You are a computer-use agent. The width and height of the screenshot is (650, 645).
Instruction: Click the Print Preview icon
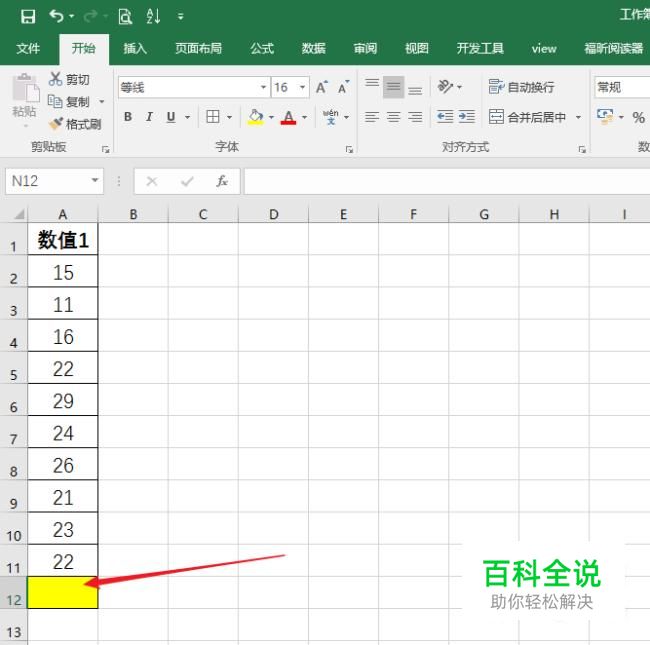coord(125,17)
